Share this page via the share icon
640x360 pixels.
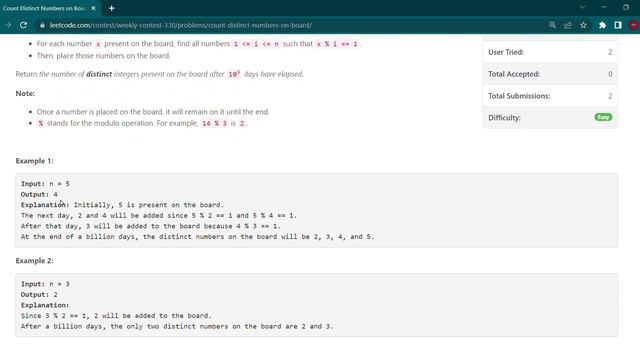[568, 25]
